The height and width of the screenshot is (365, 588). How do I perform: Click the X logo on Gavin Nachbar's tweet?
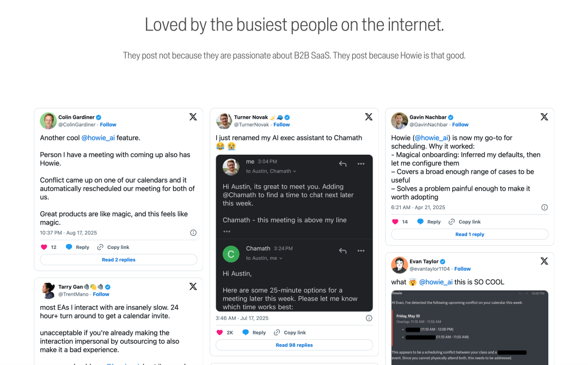544,117
